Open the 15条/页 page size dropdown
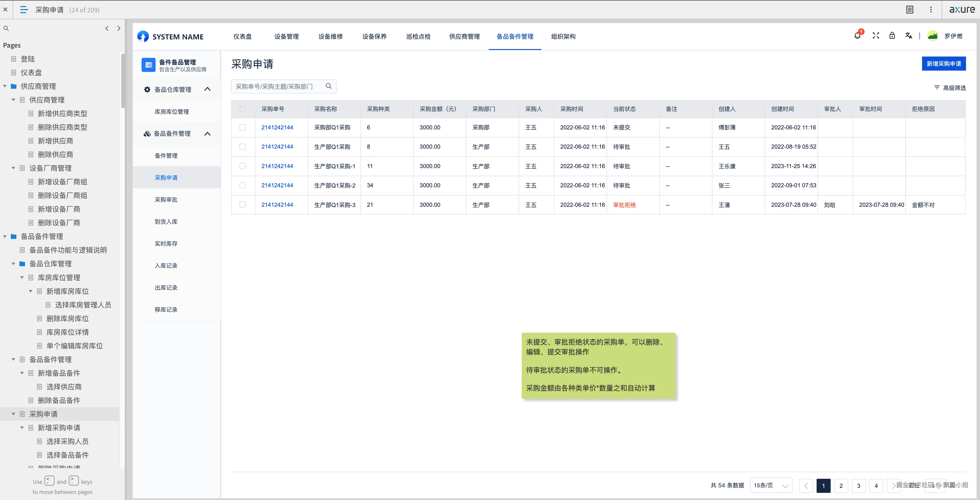The width and height of the screenshot is (980, 500). (x=771, y=486)
